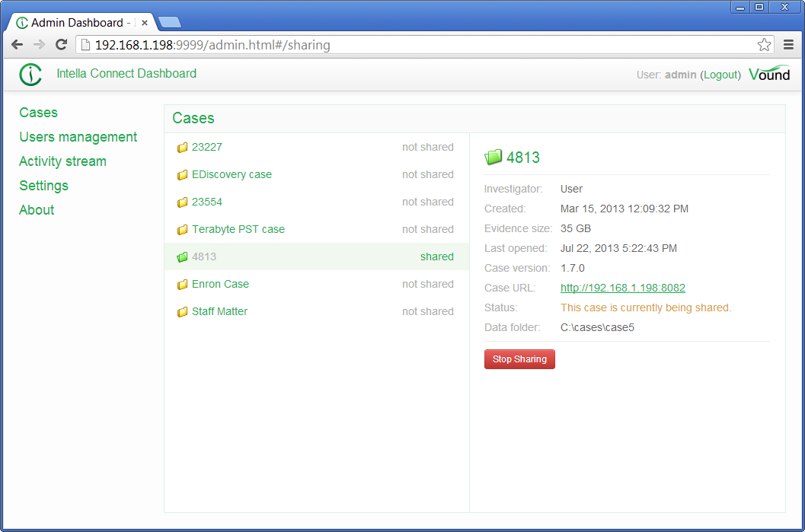Click the Intella Connect circle logo

tap(30, 74)
